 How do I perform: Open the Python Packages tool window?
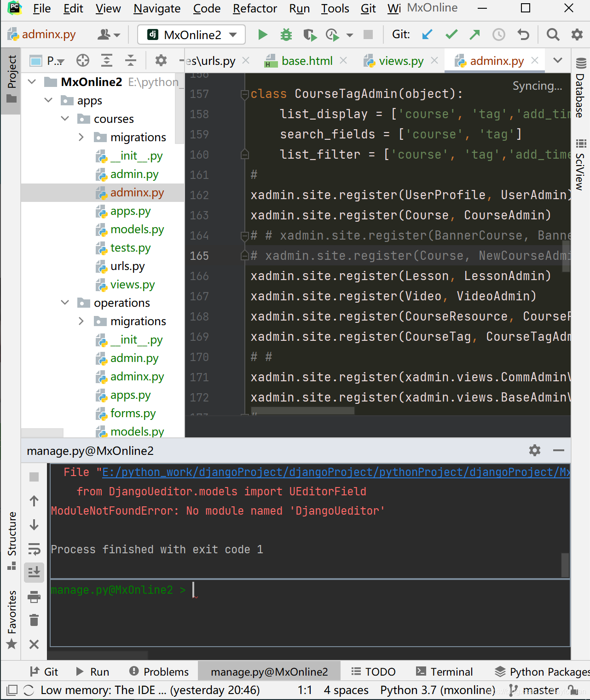[542, 672]
